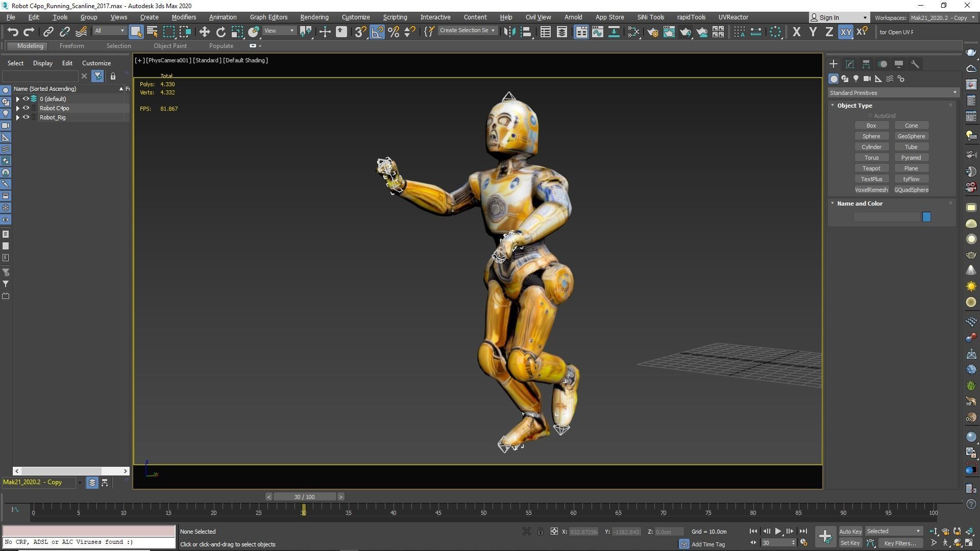
Task: Open the Mirror tool
Action: tap(509, 32)
